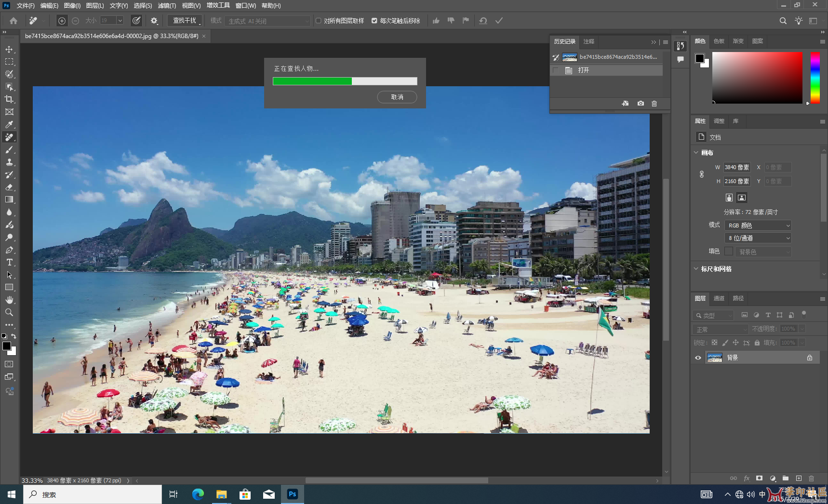This screenshot has height=504, width=828.
Task: Select the Hand tool
Action: tap(9, 300)
